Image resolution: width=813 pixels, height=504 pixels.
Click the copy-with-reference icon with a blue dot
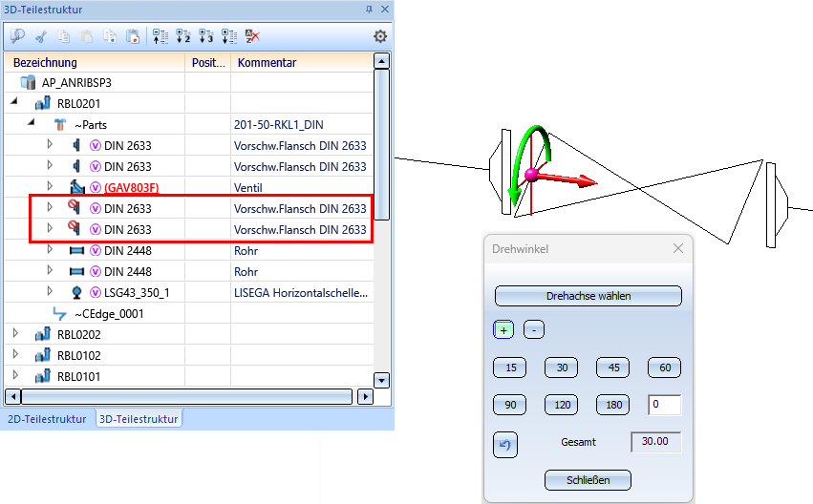[110, 36]
